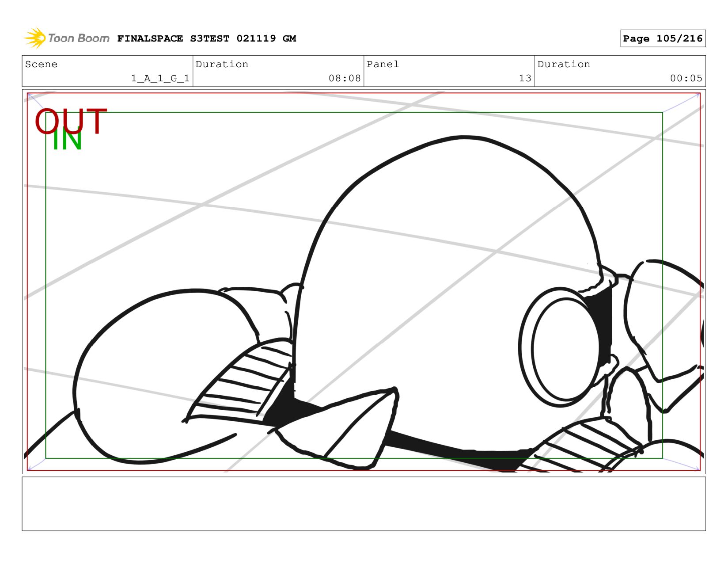Image resolution: width=728 pixels, height=564 pixels.
Task: Click the title text 'FINALSPACE S3TEST 021119 GM'
Action: click(207, 38)
